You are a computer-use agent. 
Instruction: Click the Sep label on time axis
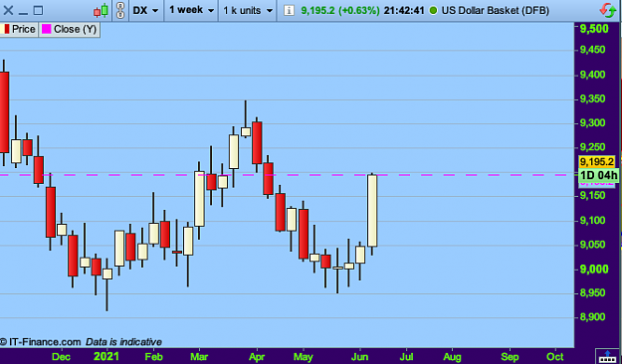coord(510,357)
